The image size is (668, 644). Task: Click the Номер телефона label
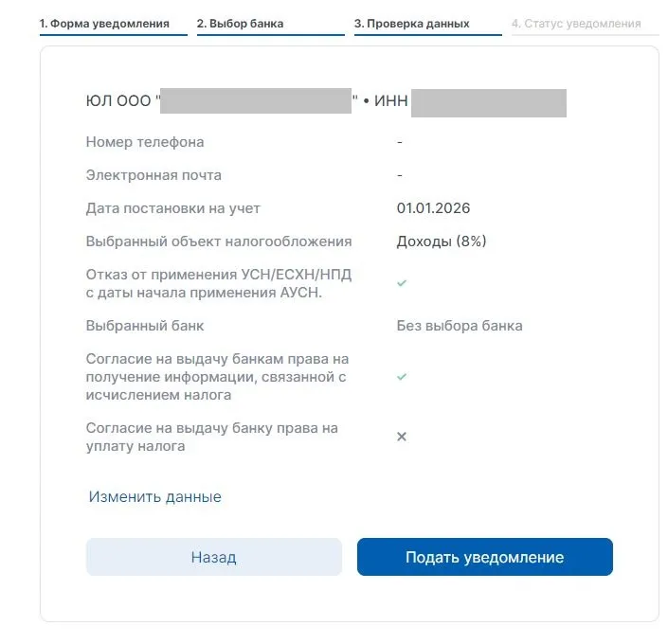(145, 142)
